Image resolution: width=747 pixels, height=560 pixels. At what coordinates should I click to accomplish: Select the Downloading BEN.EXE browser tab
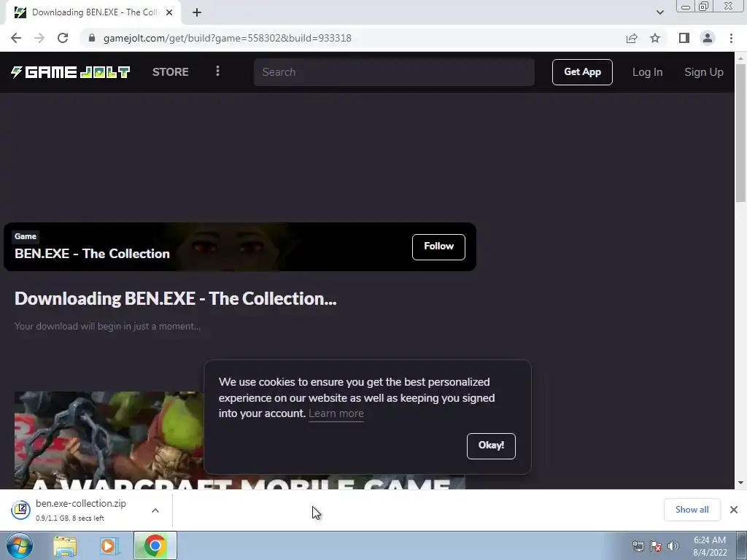click(93, 12)
